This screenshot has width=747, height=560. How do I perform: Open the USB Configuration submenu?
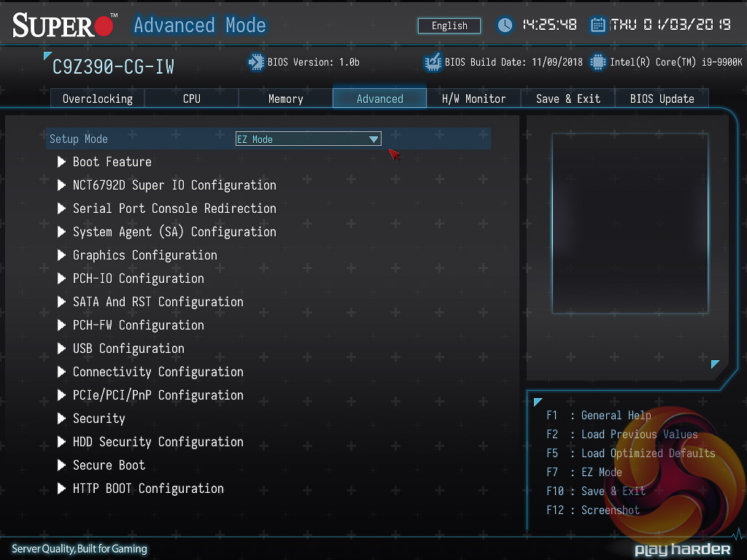click(128, 349)
